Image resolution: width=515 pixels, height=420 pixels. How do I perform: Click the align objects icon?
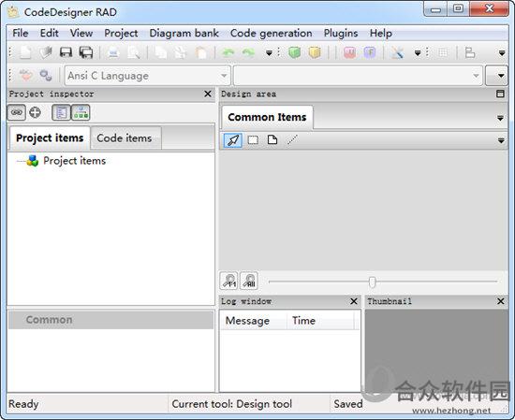(470, 52)
